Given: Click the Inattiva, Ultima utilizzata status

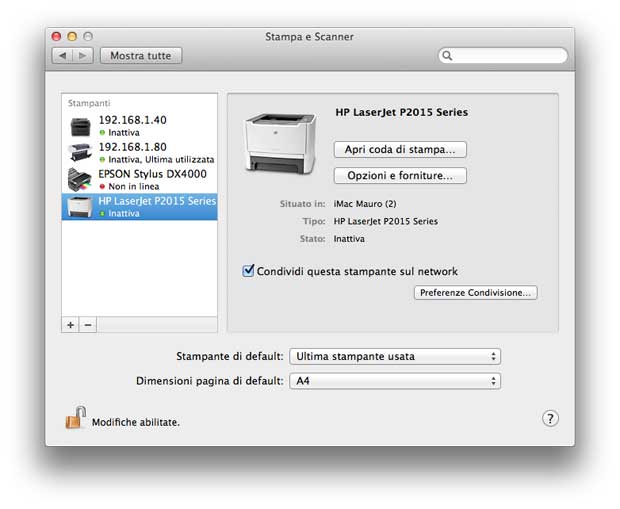Looking at the screenshot, I should [x=161, y=159].
